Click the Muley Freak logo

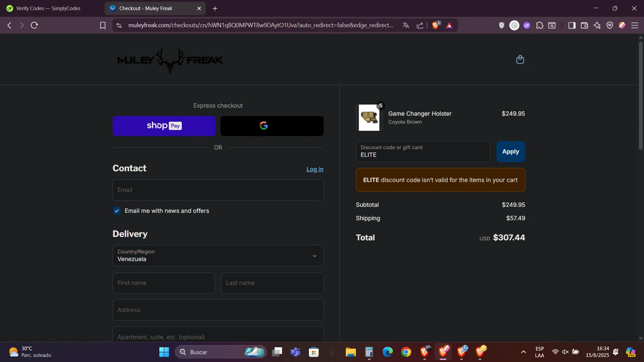point(170,60)
